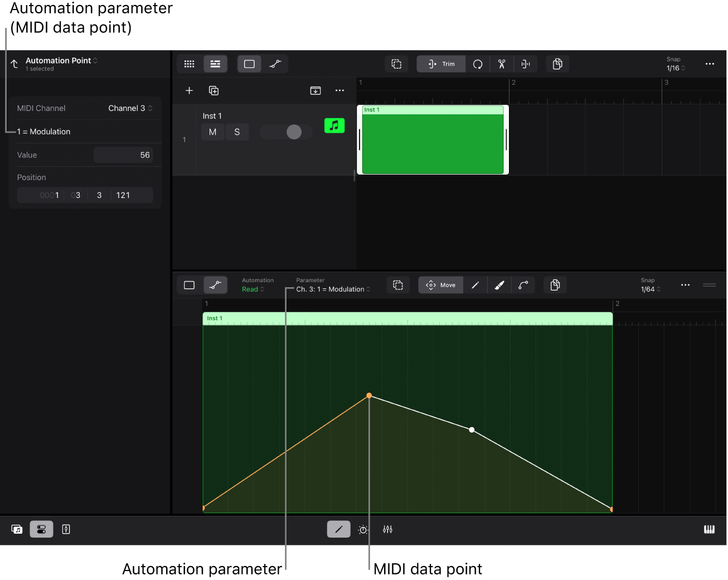Activate the Move tool in automation editor
The height and width of the screenshot is (580, 728).
click(x=440, y=285)
